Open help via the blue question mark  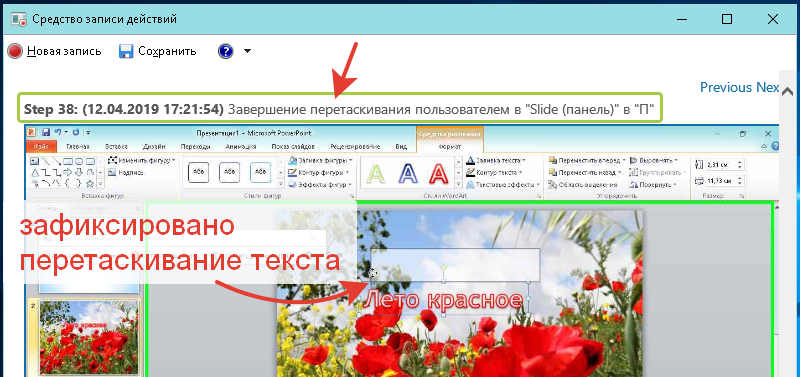tap(226, 51)
